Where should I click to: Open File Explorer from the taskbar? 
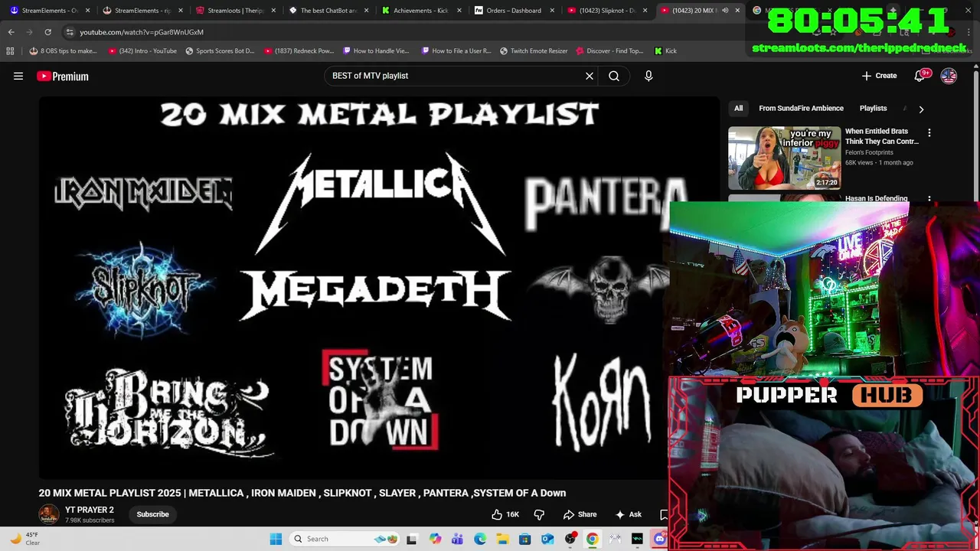[x=502, y=539]
